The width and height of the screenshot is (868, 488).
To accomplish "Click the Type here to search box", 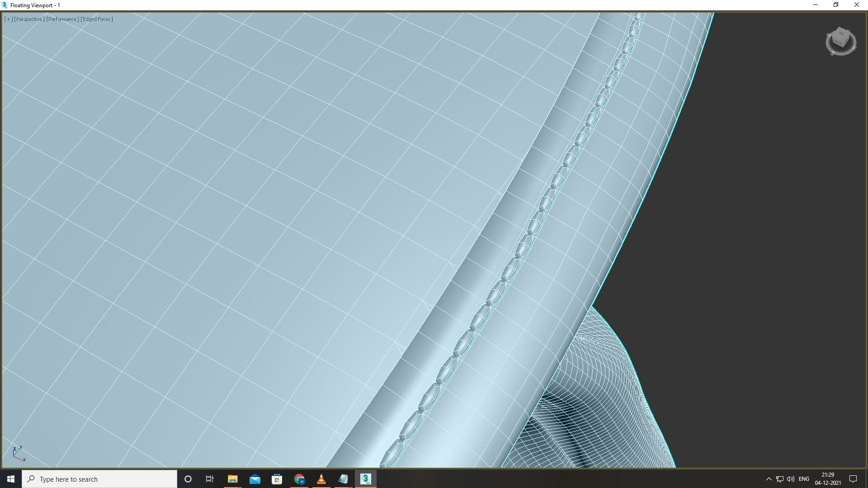I will pyautogui.click(x=99, y=479).
